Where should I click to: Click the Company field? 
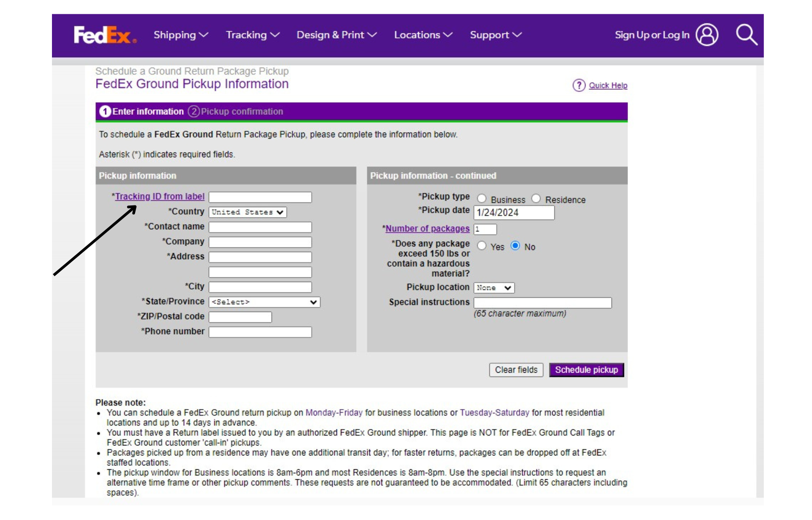pyautogui.click(x=260, y=242)
